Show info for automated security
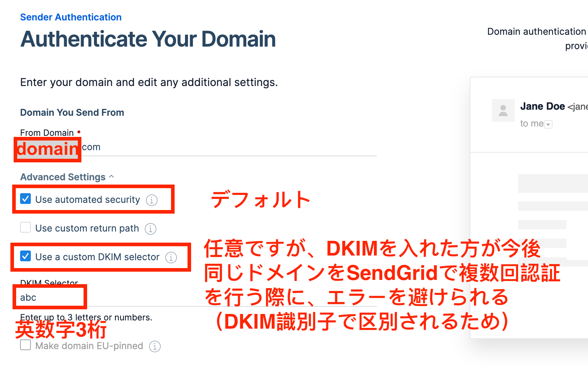 pos(152,200)
